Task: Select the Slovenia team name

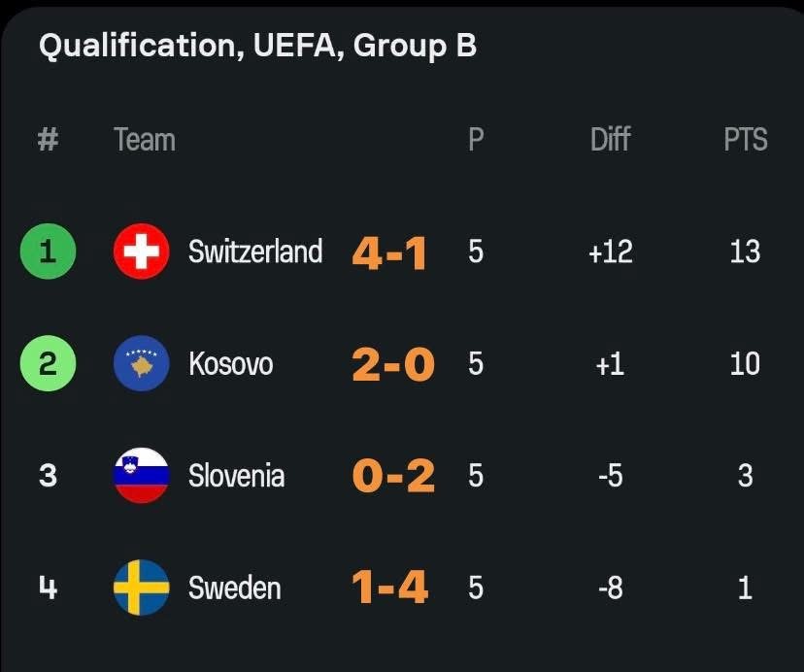Action: [x=236, y=476]
